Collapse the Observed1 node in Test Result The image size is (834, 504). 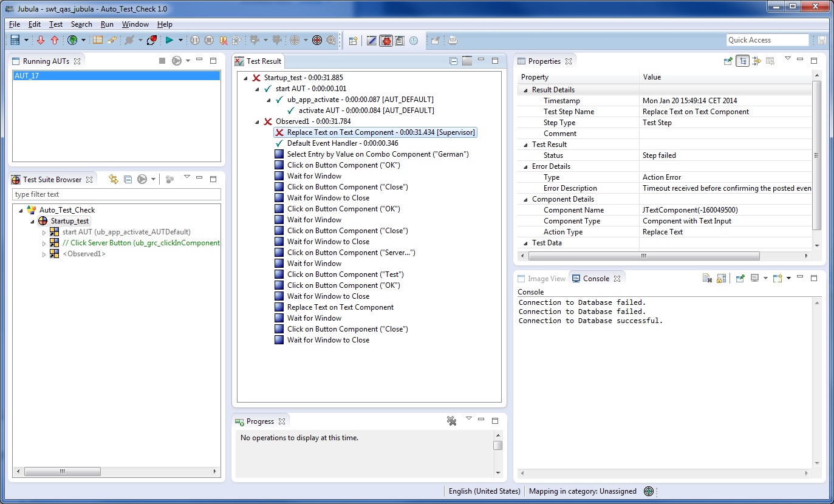tap(257, 121)
